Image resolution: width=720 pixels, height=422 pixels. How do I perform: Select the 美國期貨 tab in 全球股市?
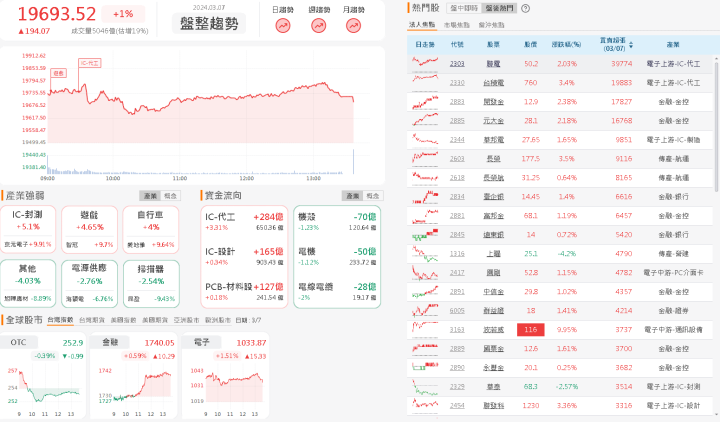155,320
